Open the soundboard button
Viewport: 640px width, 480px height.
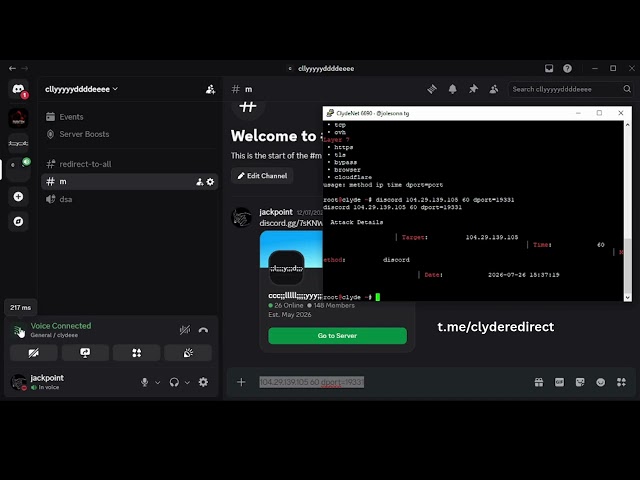coord(188,353)
